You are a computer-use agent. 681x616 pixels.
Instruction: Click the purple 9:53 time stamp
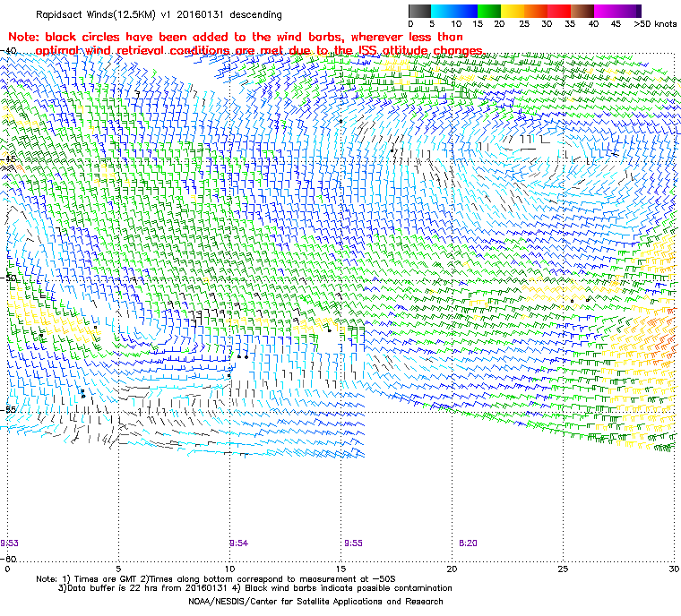pos(9,543)
